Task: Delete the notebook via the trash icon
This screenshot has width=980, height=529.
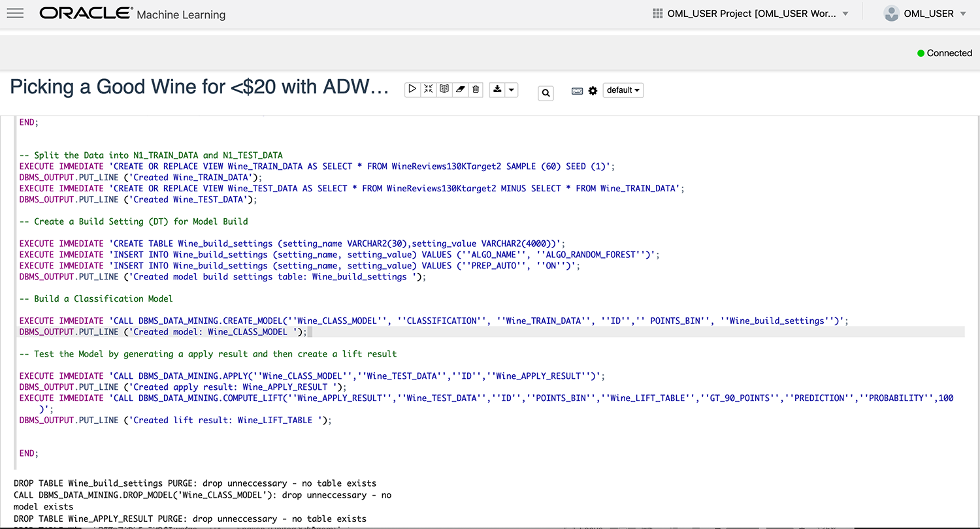Action: 475,89
